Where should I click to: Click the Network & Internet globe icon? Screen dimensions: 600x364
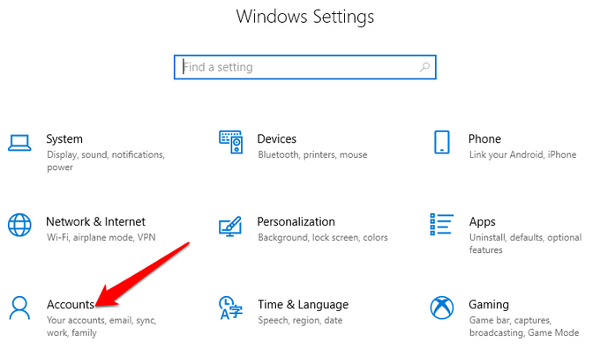click(19, 226)
